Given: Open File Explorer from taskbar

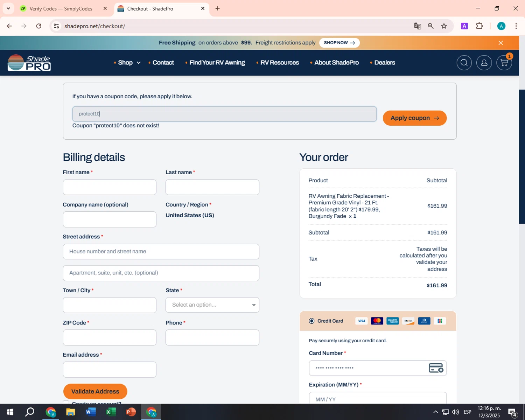Looking at the screenshot, I should tap(70, 412).
